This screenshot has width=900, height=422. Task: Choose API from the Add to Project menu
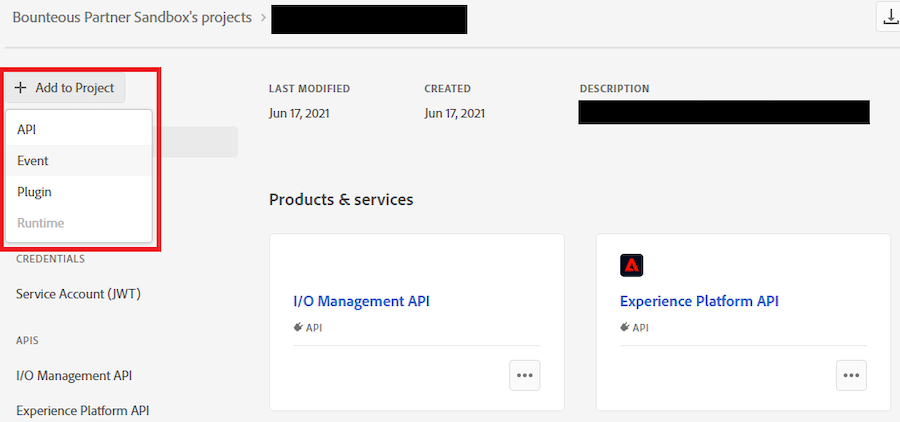pos(79,130)
